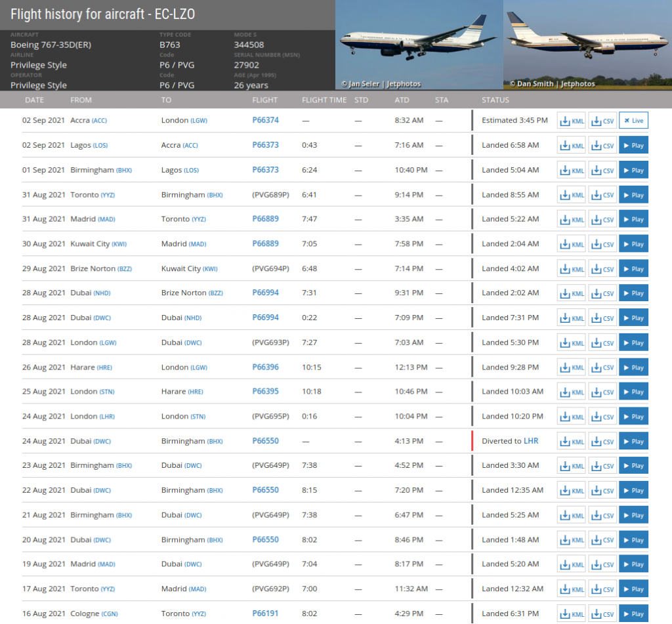672x624 pixels.
Task: Select the STATUS column header
Action: (x=495, y=100)
